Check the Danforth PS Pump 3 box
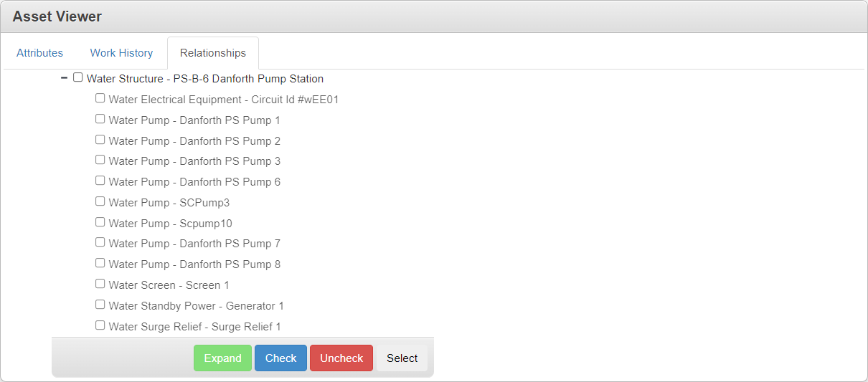Image resolution: width=868 pixels, height=382 pixels. click(100, 160)
